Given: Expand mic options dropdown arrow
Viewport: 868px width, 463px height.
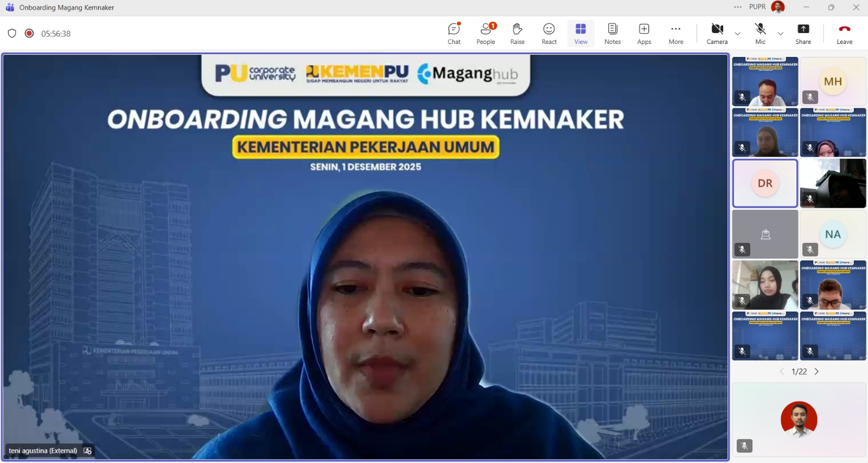Looking at the screenshot, I should pyautogui.click(x=781, y=34).
